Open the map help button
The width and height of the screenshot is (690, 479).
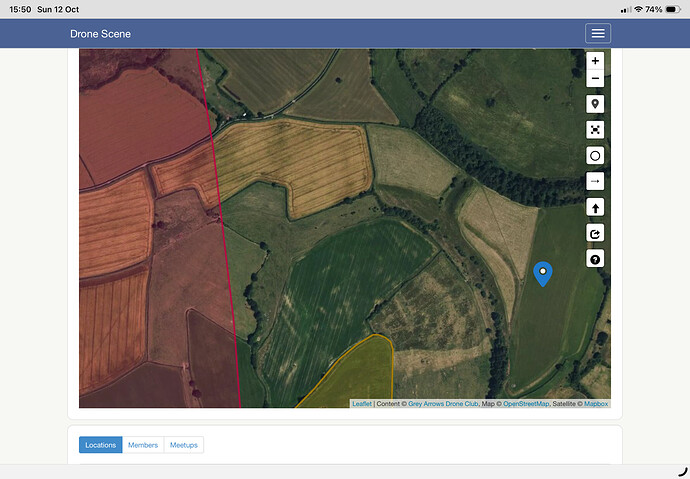[x=595, y=260]
